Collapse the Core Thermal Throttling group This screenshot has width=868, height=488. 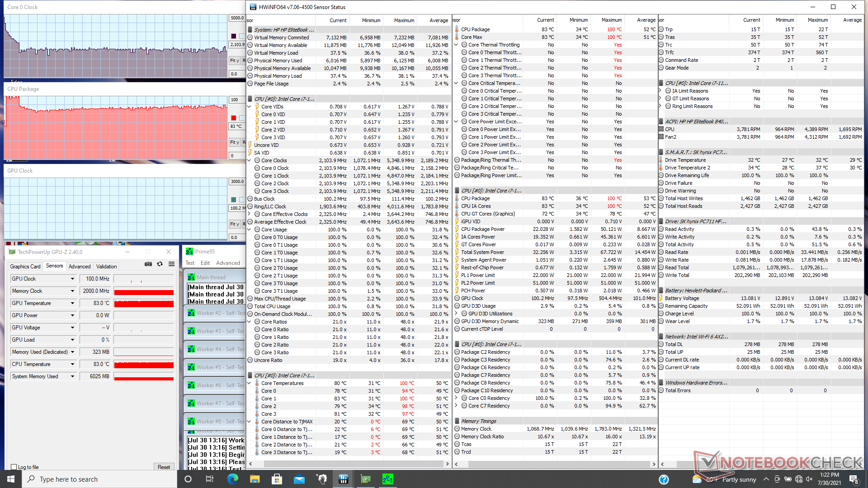point(456,45)
